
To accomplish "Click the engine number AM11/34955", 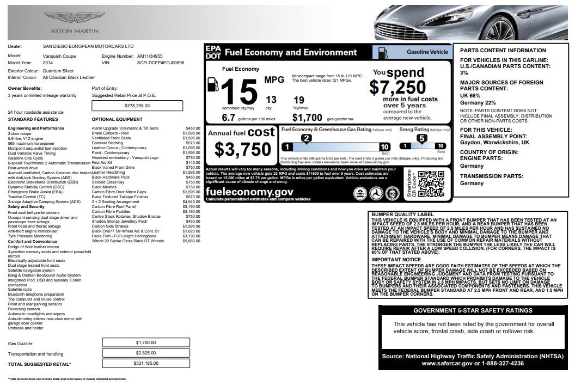I will (x=150, y=56).
